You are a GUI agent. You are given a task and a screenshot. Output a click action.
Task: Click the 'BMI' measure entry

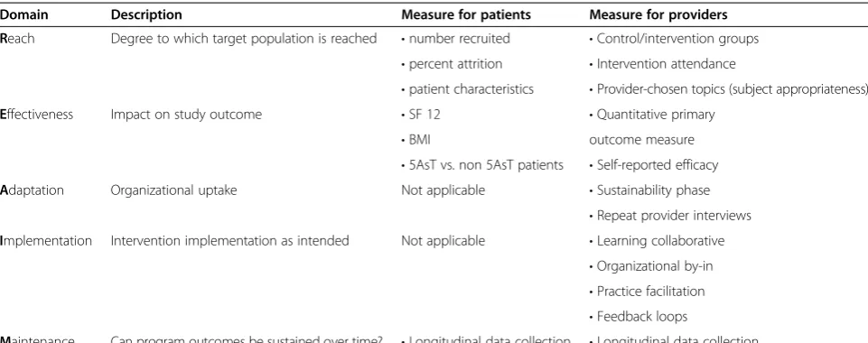415,140
